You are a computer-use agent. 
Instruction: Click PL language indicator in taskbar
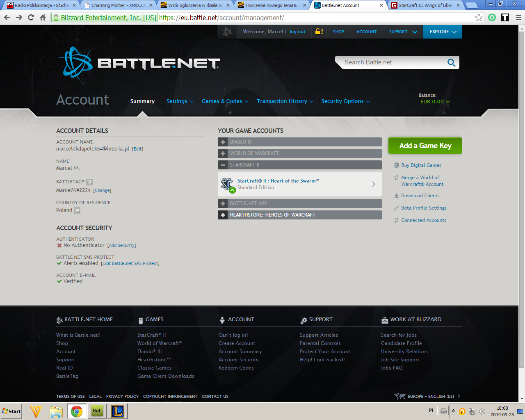431,411
